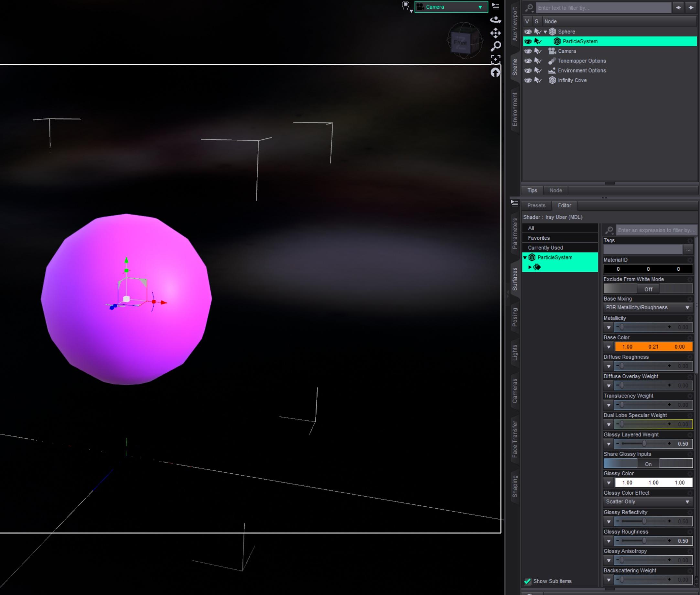
Task: Uncheck Show Sub Items checkbox
Action: [x=527, y=581]
